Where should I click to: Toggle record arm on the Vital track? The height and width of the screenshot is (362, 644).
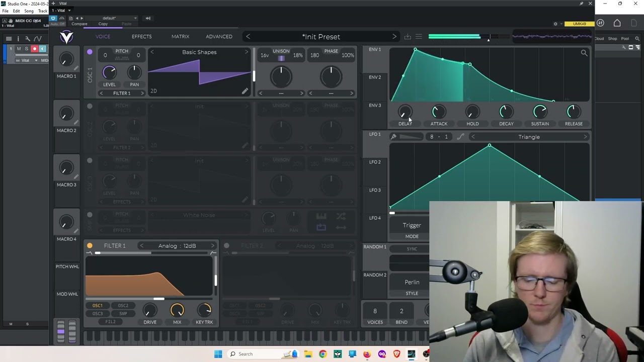pyautogui.click(x=35, y=49)
